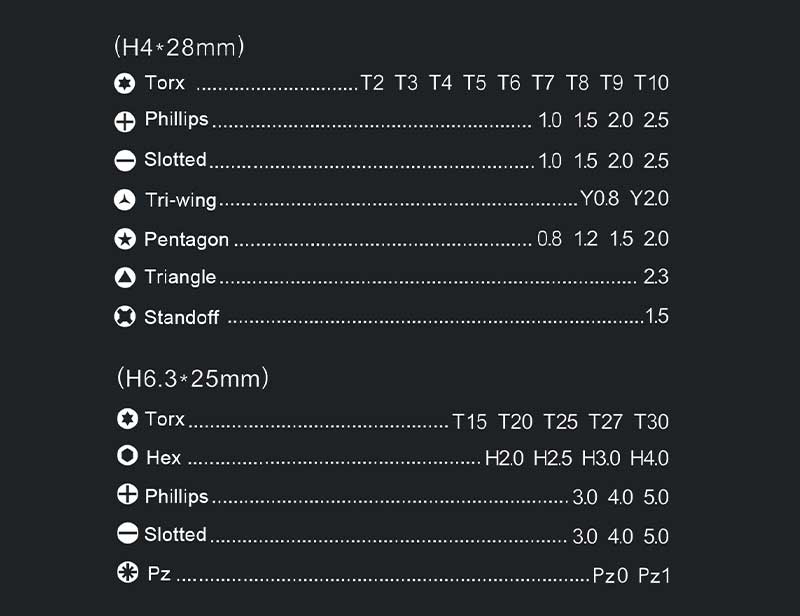Click the H4.0 Hex size

[649, 458]
